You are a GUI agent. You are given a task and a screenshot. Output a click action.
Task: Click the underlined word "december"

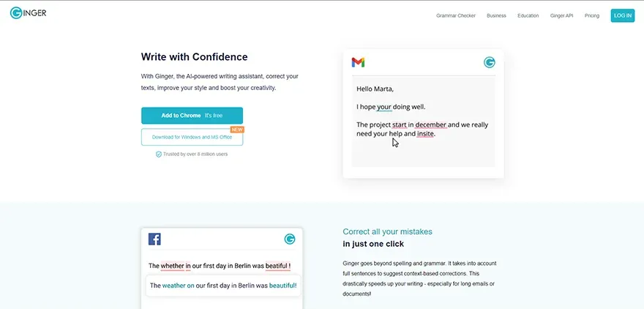(431, 124)
